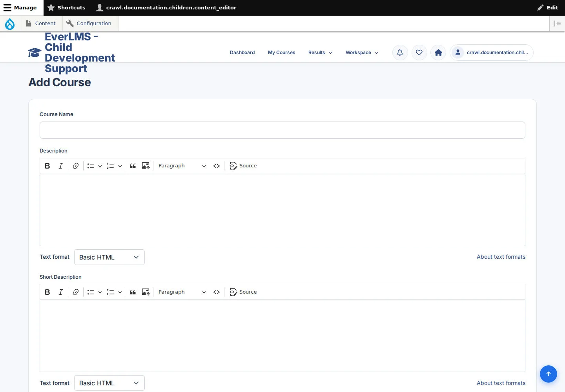Viewport: 565px width, 392px height.
Task: Click the Drupal drop logo icon
Action: pyautogui.click(x=10, y=24)
